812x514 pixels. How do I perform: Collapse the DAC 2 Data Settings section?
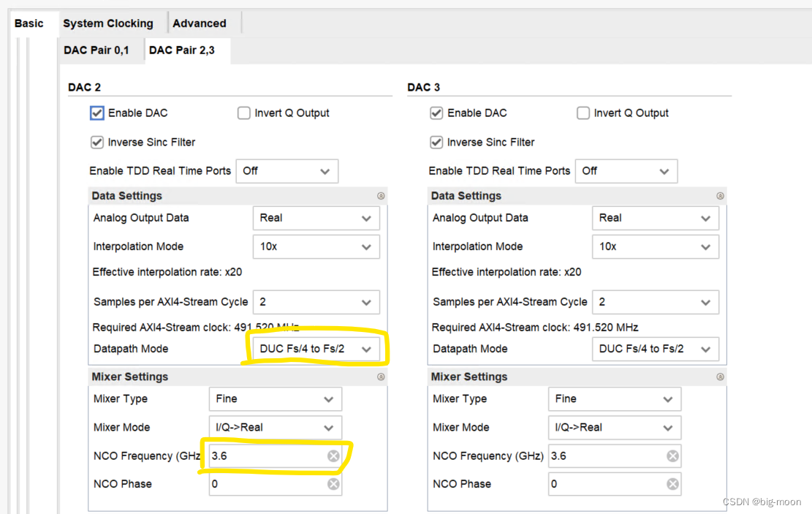[380, 196]
